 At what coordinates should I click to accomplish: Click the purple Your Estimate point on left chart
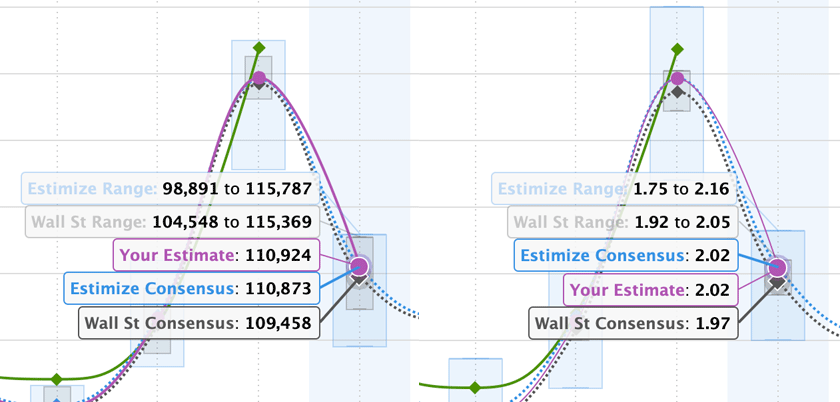359,266
